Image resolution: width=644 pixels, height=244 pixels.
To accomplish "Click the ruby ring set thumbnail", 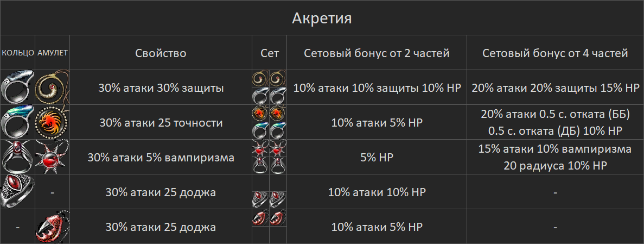I will (269, 199).
